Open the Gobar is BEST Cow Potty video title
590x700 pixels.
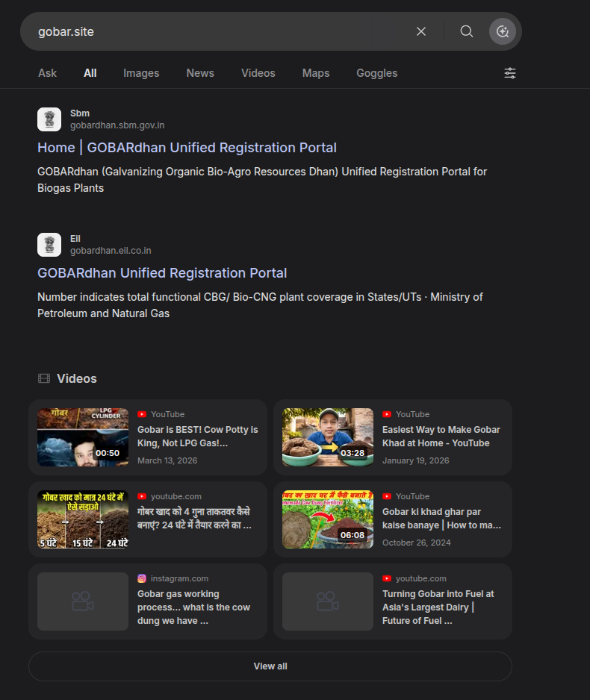(x=197, y=436)
